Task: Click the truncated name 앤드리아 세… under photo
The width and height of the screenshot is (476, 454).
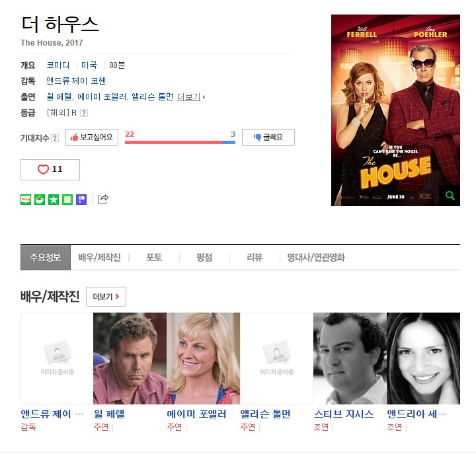Action: (x=416, y=414)
